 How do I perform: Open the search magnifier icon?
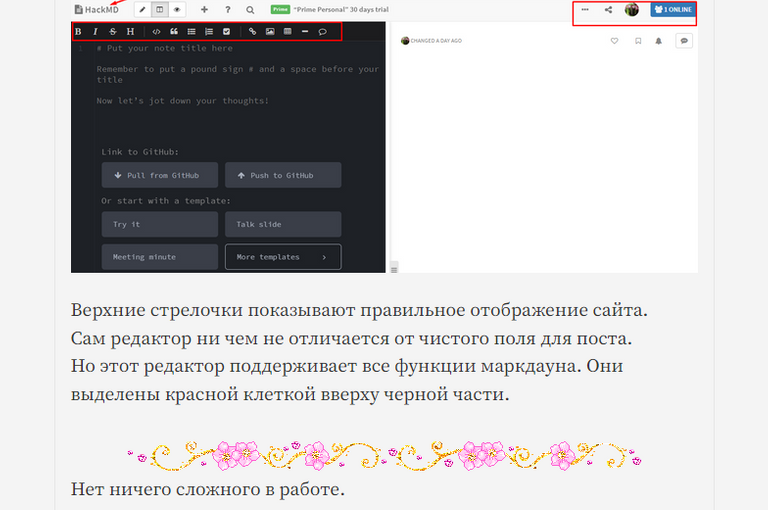pyautogui.click(x=250, y=9)
